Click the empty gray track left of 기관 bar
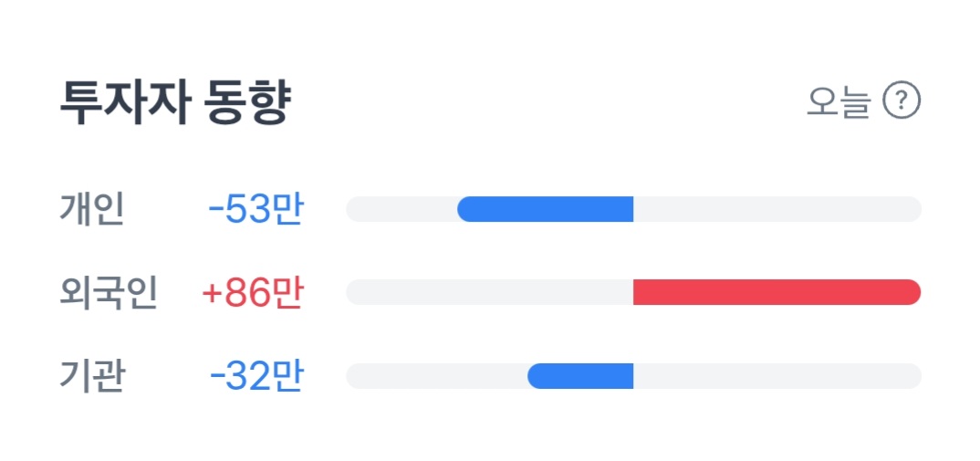The width and height of the screenshot is (980, 461). click(x=436, y=376)
